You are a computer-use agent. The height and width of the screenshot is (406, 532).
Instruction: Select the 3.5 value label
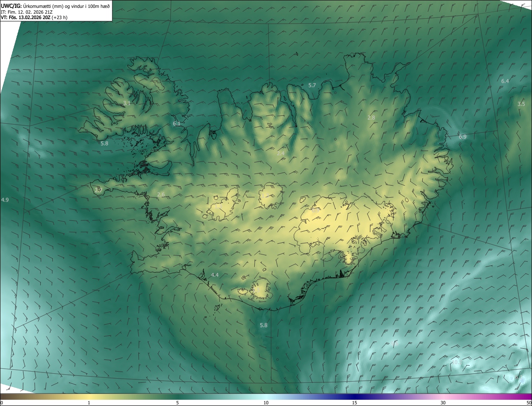(521, 104)
